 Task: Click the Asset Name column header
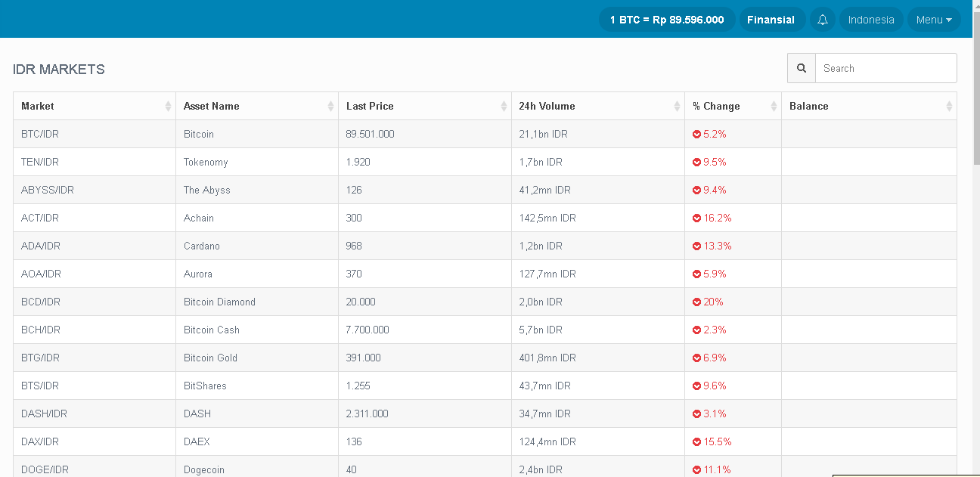(x=257, y=106)
